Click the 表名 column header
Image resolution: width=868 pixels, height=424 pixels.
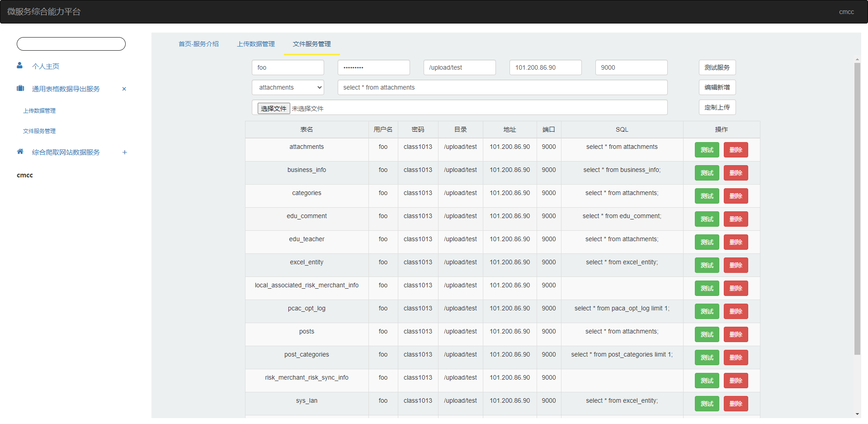307,129
